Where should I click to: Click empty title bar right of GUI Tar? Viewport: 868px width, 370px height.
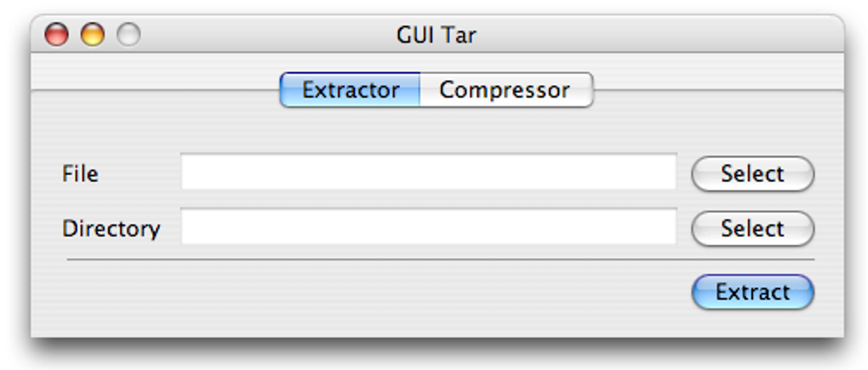tap(664, 36)
